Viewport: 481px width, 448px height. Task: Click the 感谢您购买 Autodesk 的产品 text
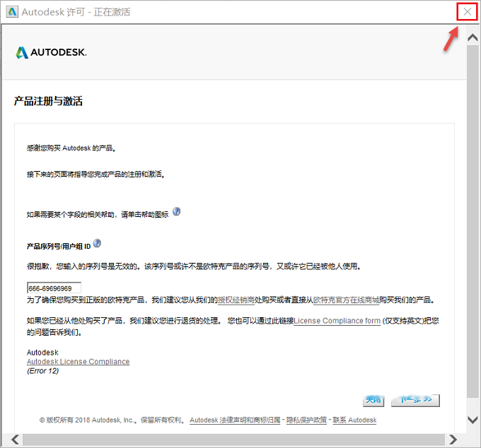click(x=71, y=148)
